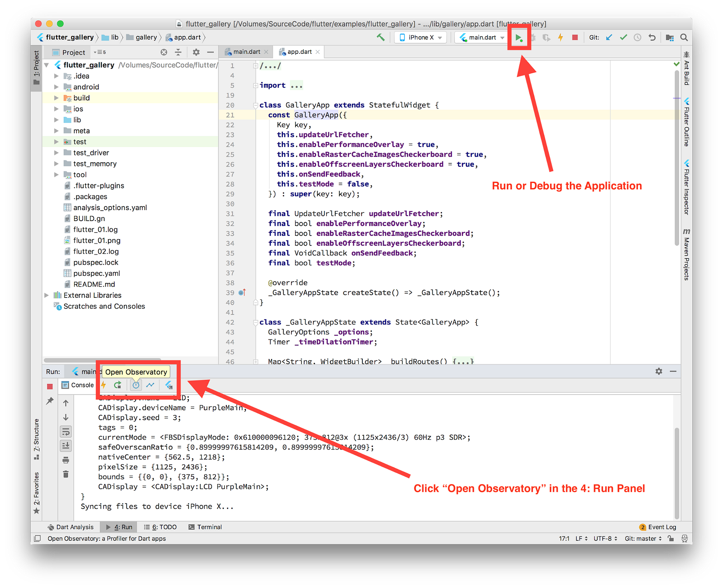Click the Pin Tab icon in Run panel
Viewport: 723px width, 588px height.
[50, 401]
